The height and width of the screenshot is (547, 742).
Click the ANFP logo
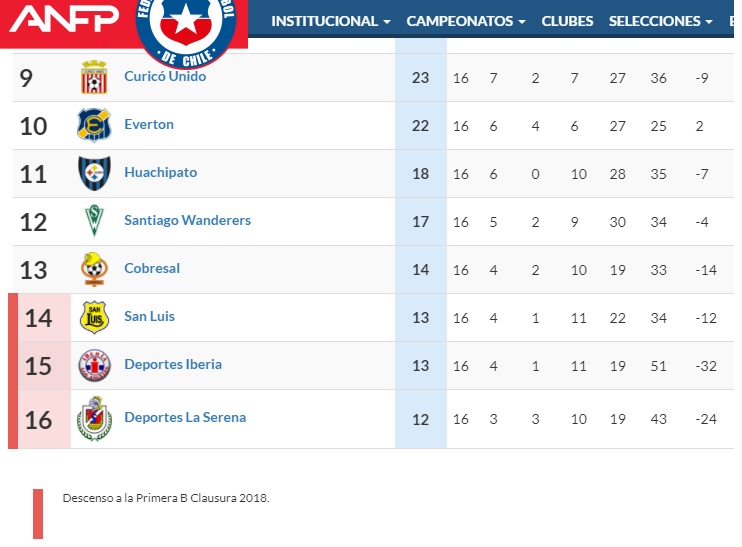(x=64, y=18)
